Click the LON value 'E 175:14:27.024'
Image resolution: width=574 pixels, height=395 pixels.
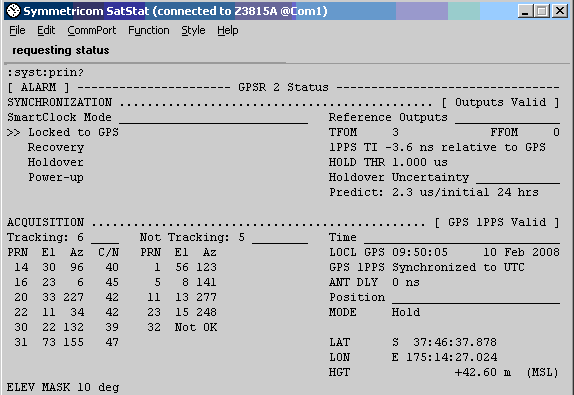444,357
